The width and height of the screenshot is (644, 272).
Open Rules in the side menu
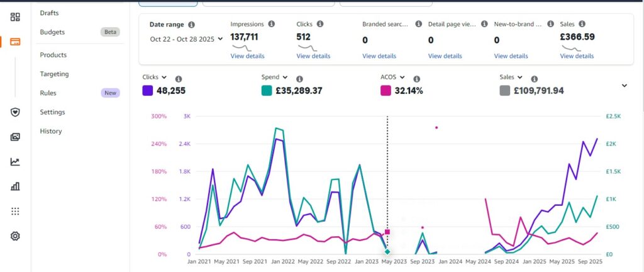point(48,93)
